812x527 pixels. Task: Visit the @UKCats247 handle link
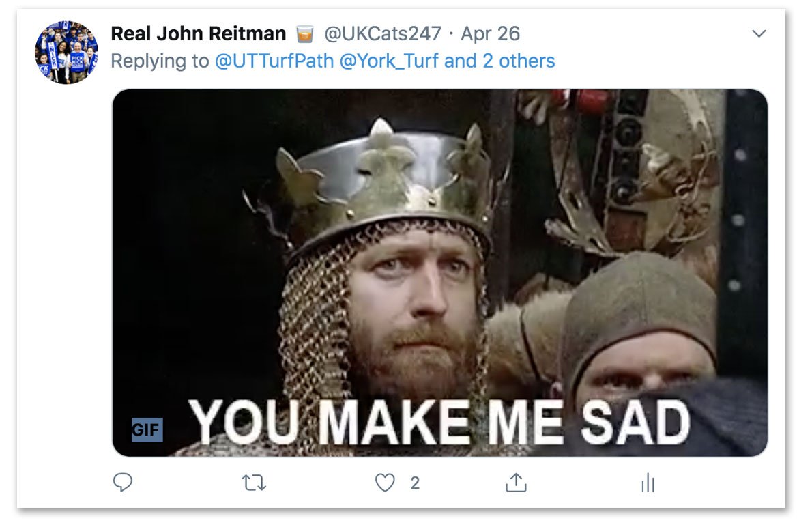pyautogui.click(x=382, y=33)
